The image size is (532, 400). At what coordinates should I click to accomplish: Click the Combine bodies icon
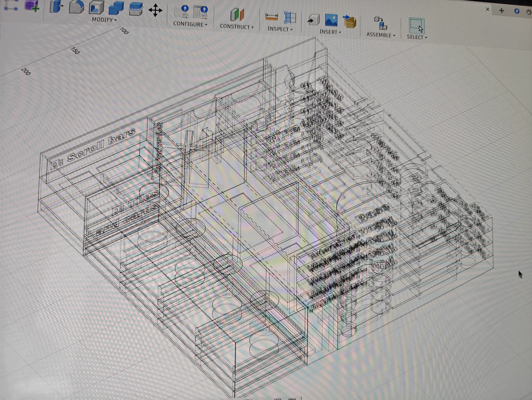pyautogui.click(x=116, y=8)
